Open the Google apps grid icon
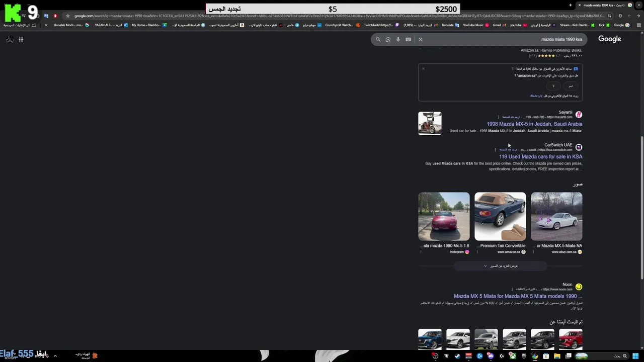 pos(21,39)
